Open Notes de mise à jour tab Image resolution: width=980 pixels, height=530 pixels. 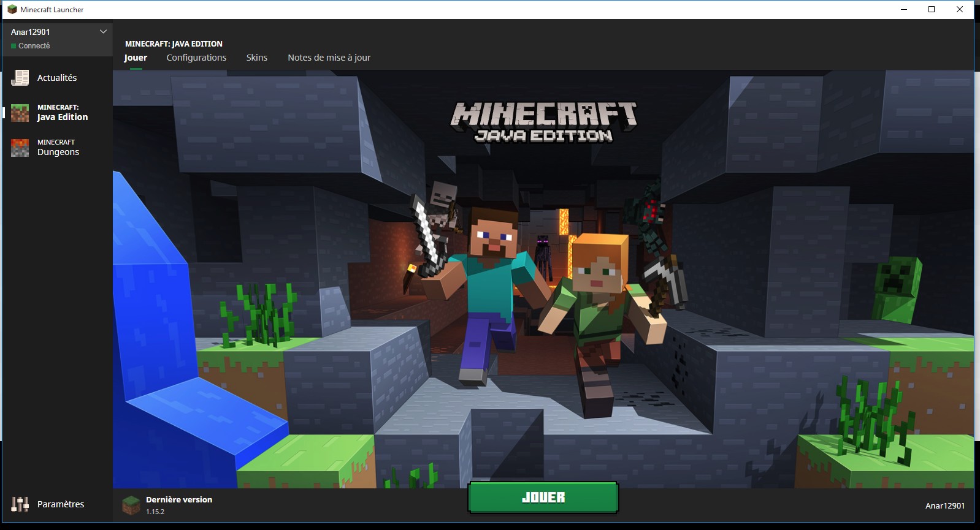[x=329, y=58]
